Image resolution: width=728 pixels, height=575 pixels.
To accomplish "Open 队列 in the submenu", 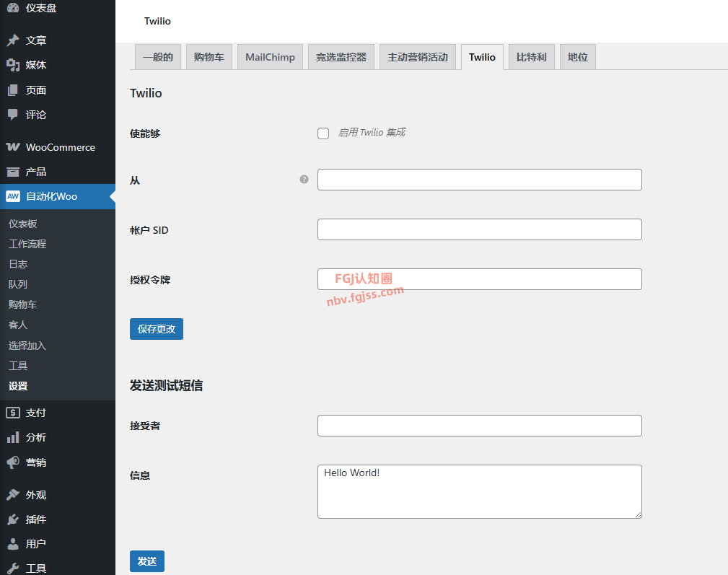I will click(18, 284).
